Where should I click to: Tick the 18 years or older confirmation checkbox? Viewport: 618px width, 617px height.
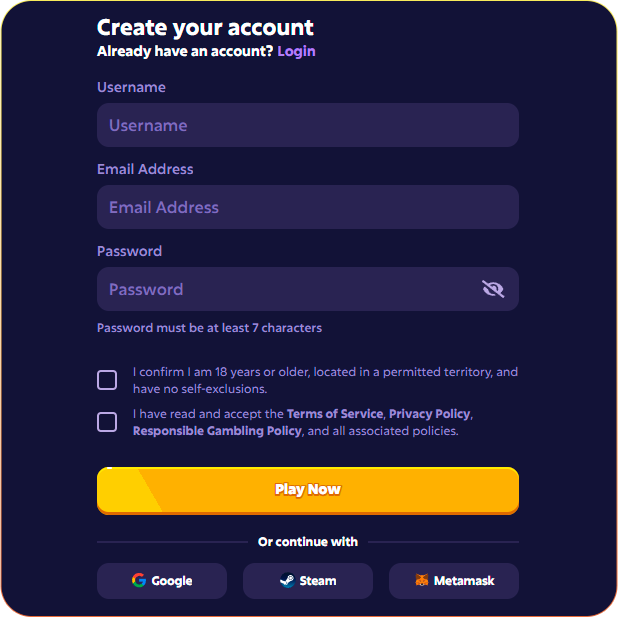[107, 380]
